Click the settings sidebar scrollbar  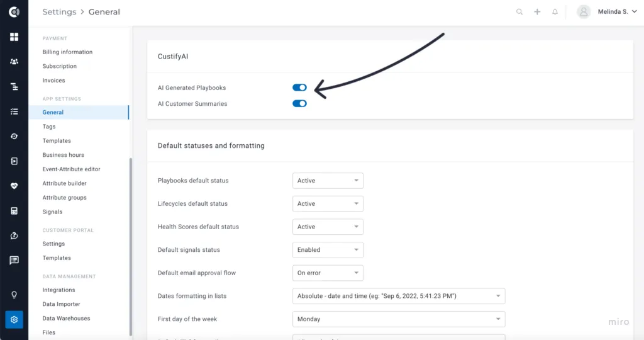[x=131, y=247]
